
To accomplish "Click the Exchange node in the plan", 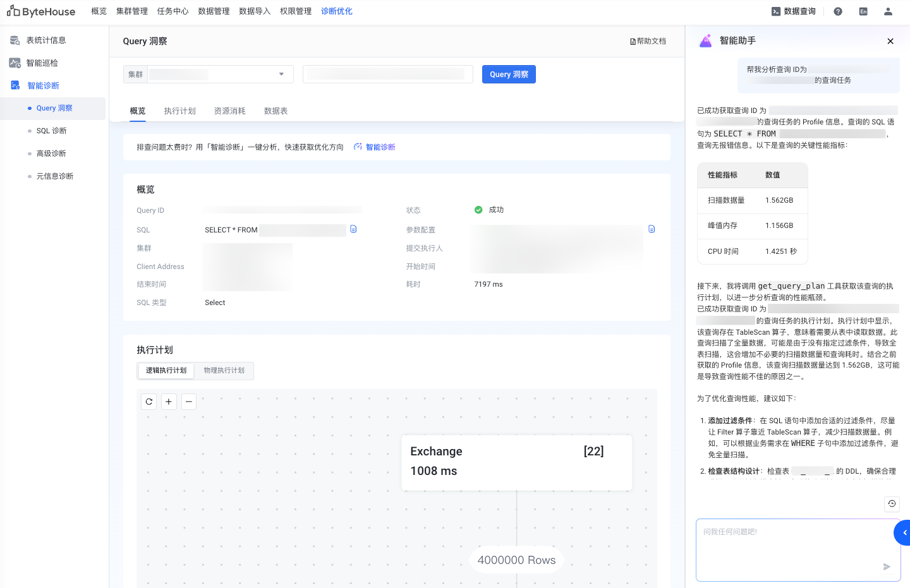I will pyautogui.click(x=517, y=462).
